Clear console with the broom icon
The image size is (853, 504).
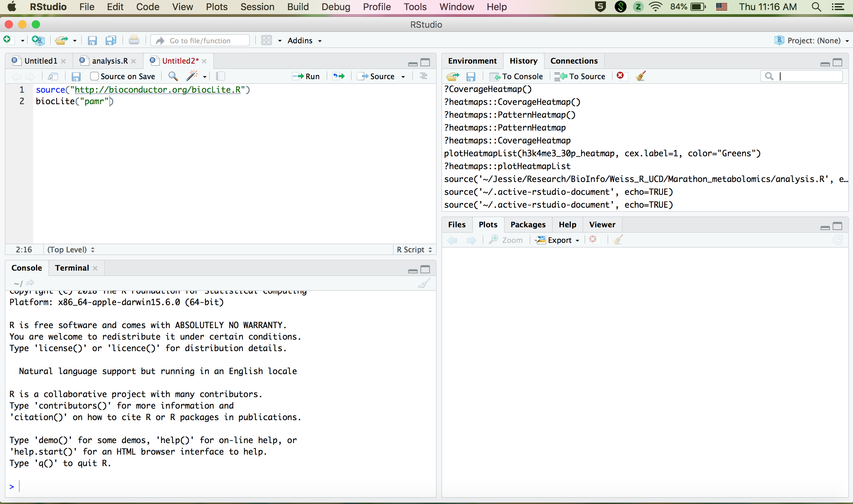click(424, 283)
